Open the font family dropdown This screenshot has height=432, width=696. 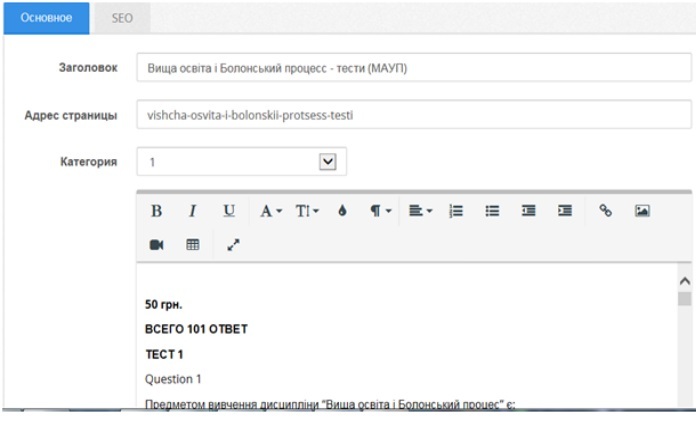click(x=271, y=211)
